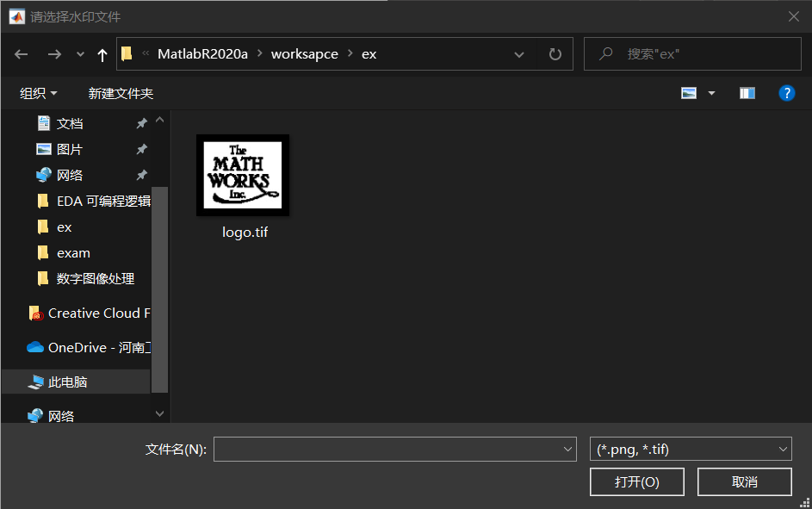Image resolution: width=812 pixels, height=509 pixels.
Task: Open the (*.png, *.tif) file type dropdown
Action: tap(691, 449)
